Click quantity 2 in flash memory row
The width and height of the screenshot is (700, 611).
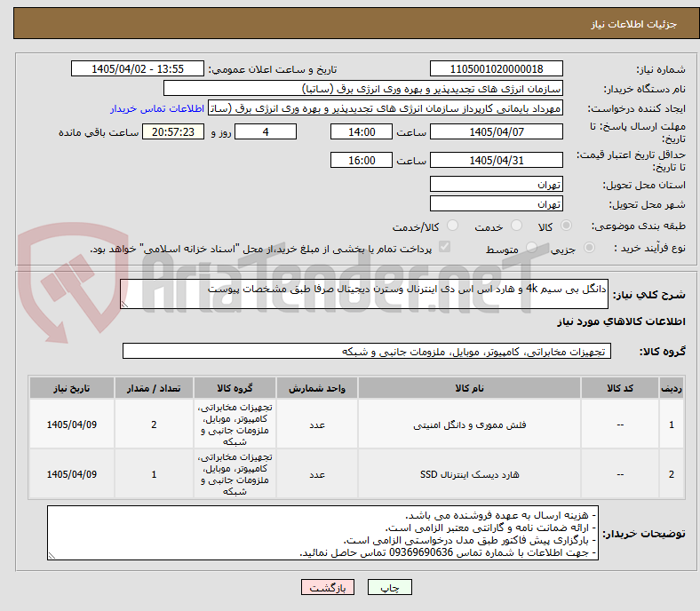tap(154, 425)
